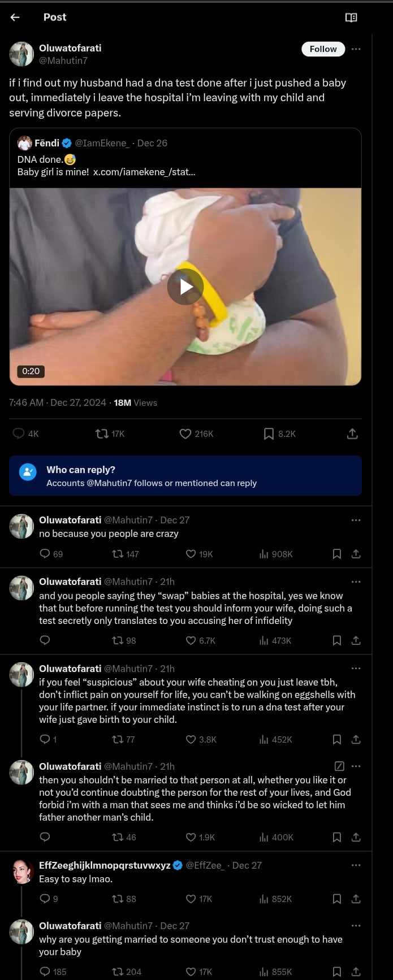Open reader view book icon
Image resolution: width=393 pixels, height=980 pixels.
pos(351,18)
